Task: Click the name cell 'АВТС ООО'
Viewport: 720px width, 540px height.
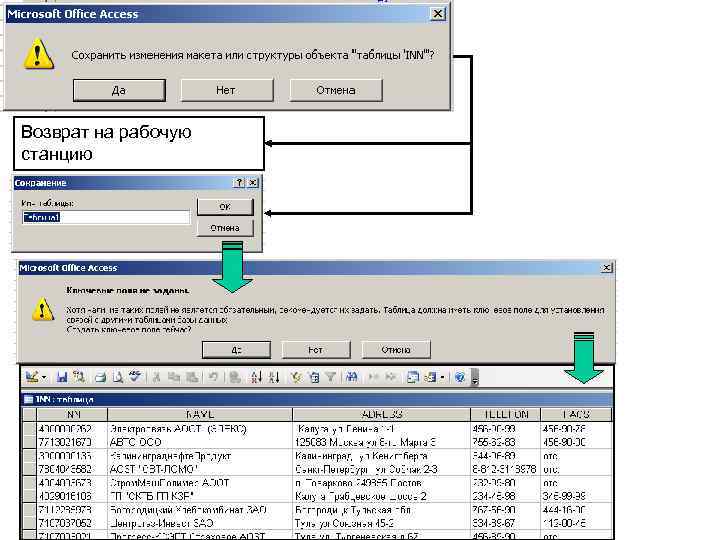Action: click(x=200, y=443)
